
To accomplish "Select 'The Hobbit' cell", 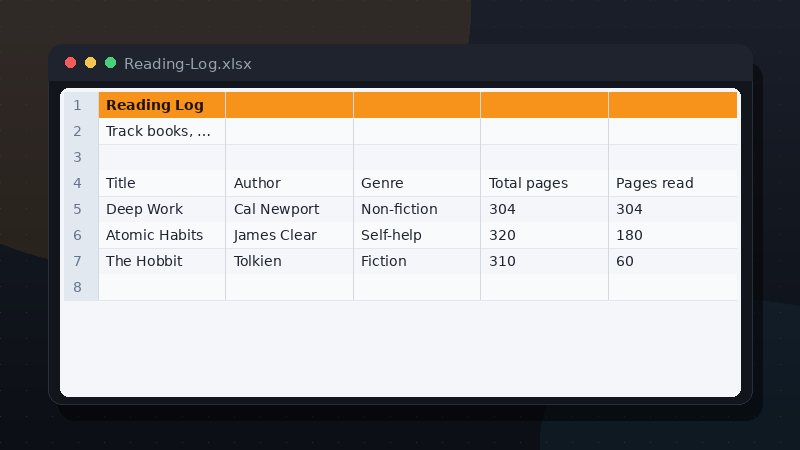I will tap(162, 261).
